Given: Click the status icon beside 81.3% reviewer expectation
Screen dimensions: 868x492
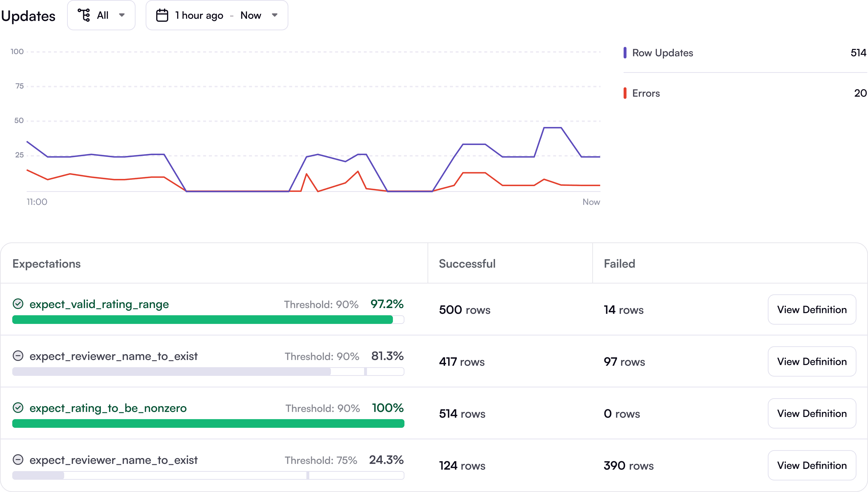Looking at the screenshot, I should click(18, 356).
